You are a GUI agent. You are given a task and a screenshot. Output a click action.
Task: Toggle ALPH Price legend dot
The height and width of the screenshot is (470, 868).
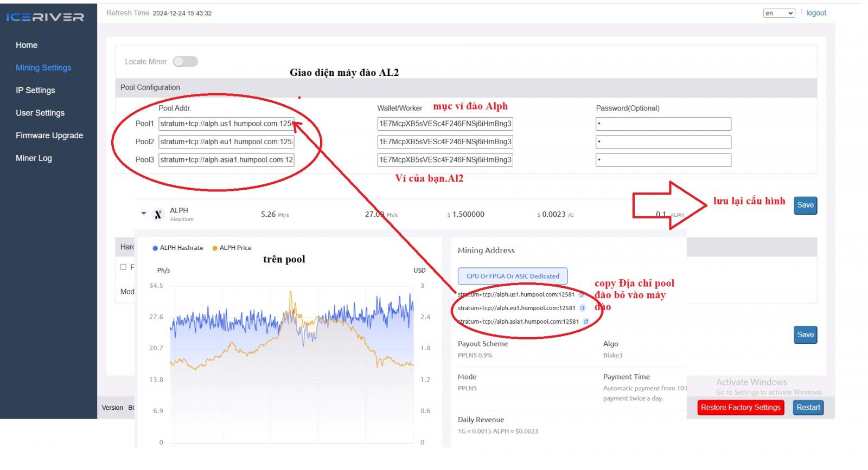(215, 248)
